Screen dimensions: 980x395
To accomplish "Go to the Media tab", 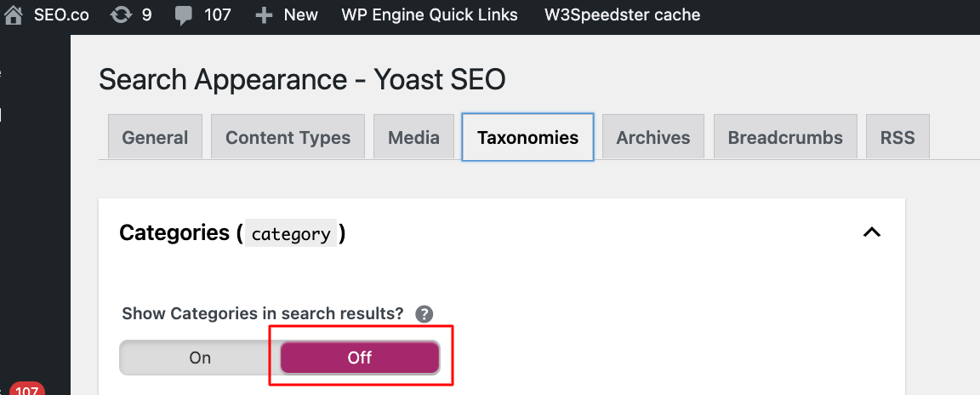I will tap(413, 138).
